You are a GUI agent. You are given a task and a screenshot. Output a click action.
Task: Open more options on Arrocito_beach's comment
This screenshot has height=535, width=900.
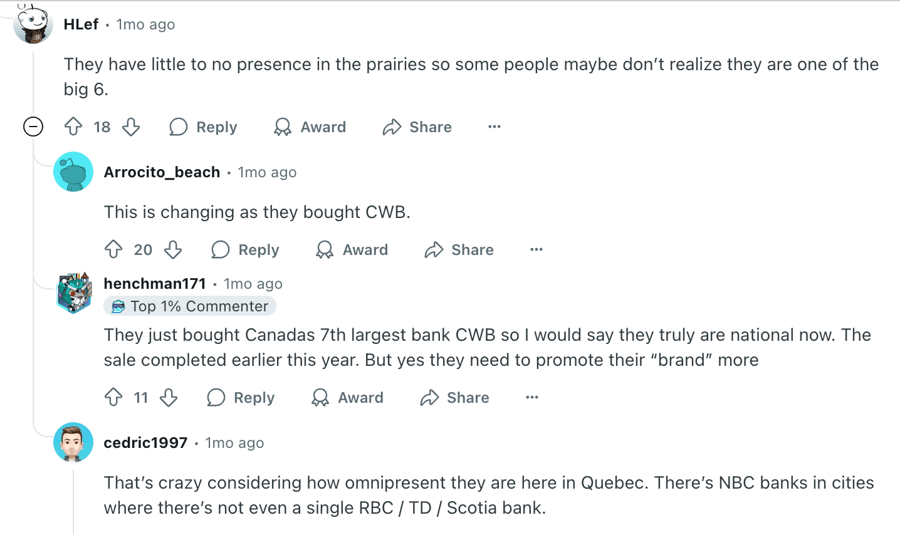point(536,250)
